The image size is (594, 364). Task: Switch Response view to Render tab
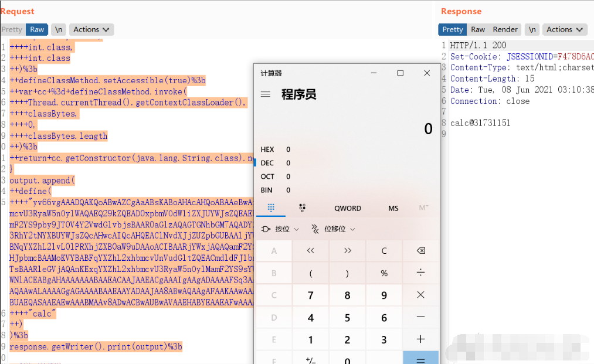pyautogui.click(x=505, y=29)
